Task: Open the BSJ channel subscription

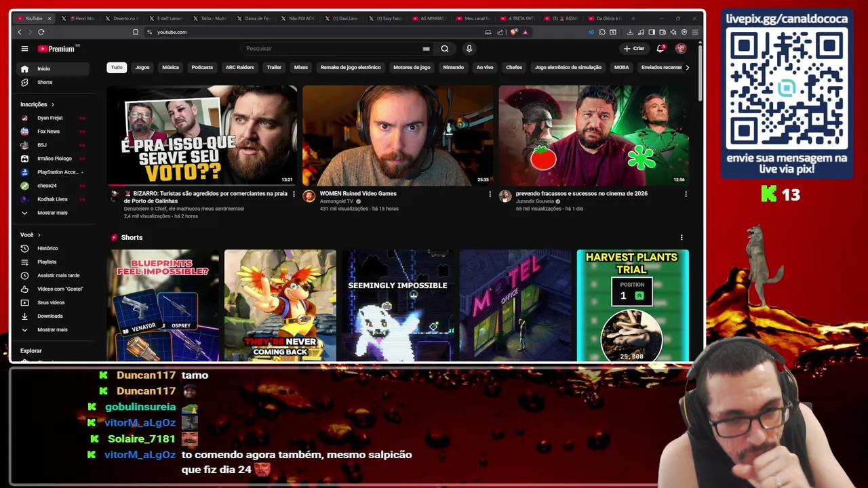Action: pyautogui.click(x=54, y=145)
